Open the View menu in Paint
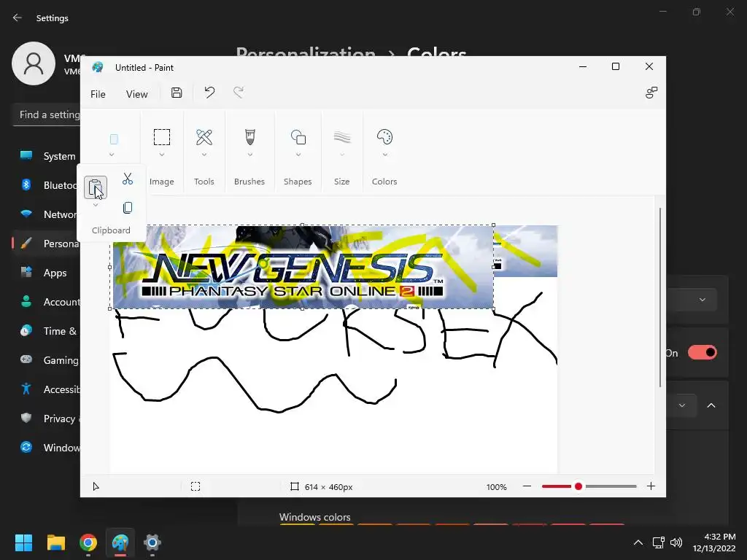The width and height of the screenshot is (747, 560). [136, 94]
